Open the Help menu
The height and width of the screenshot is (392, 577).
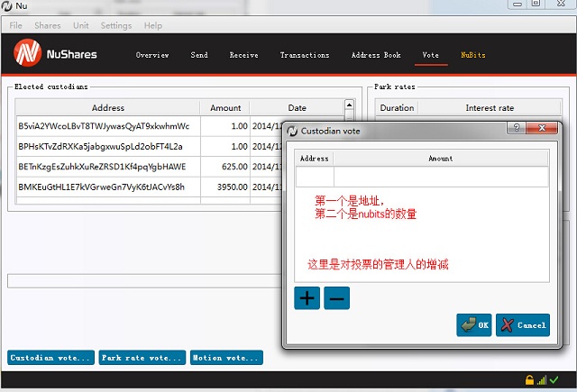152,25
